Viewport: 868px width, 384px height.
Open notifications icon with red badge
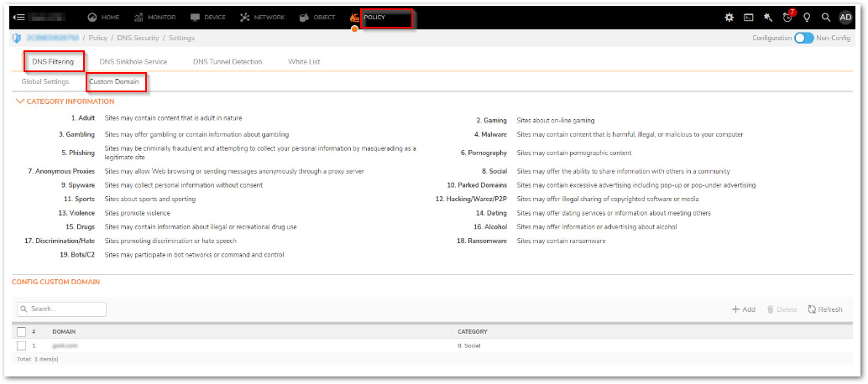click(x=787, y=17)
